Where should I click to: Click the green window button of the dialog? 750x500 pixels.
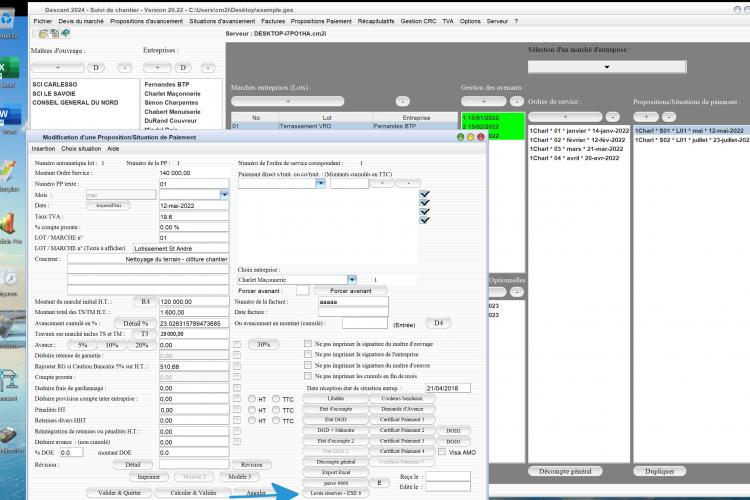pos(460,137)
